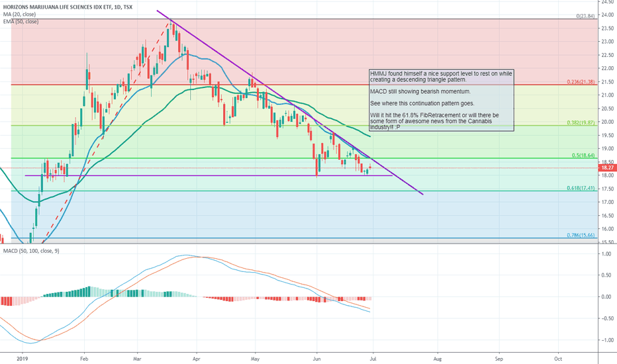Click the Oct label on time axis

click(x=558, y=359)
